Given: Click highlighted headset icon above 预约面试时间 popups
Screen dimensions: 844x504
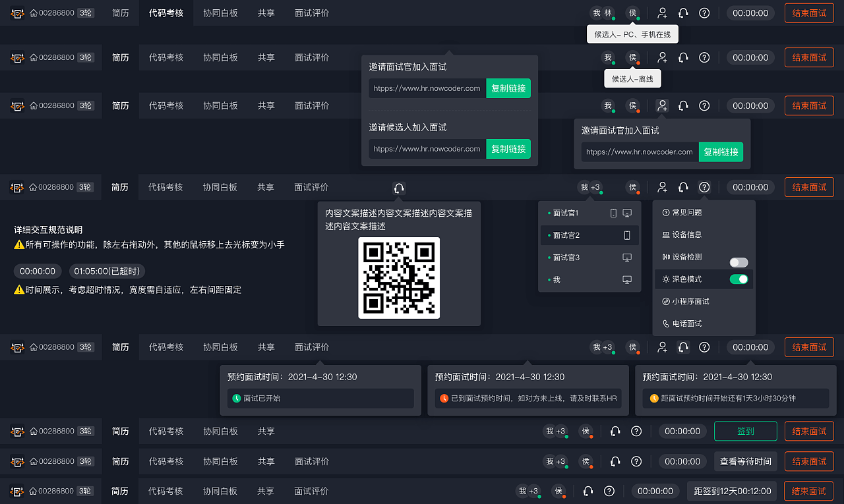Looking at the screenshot, I should coord(683,347).
